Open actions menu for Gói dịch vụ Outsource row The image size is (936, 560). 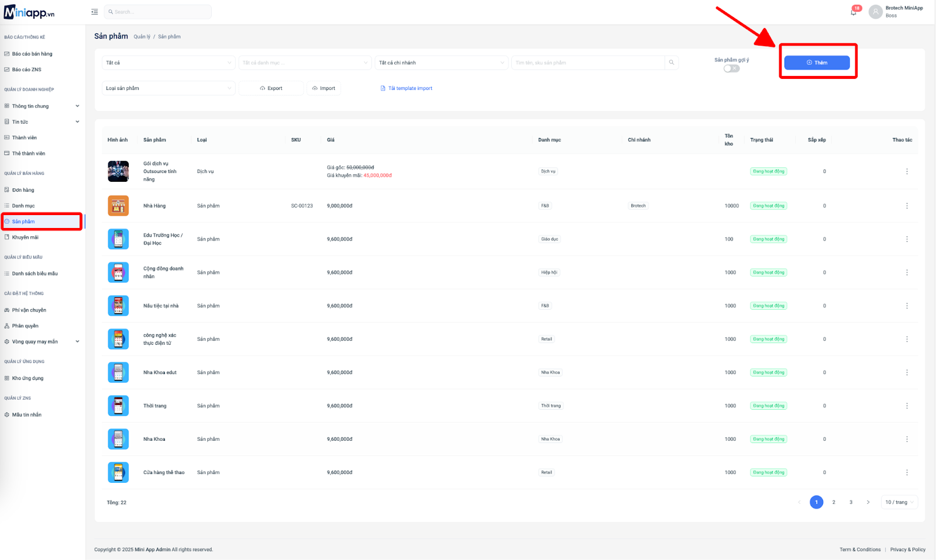907,171
